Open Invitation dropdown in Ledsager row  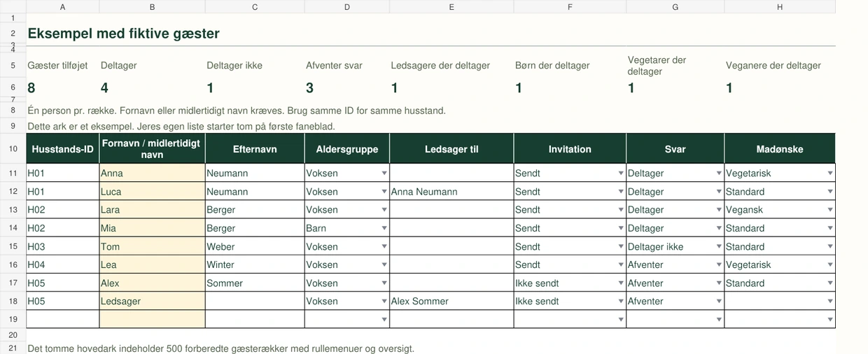[x=620, y=302]
